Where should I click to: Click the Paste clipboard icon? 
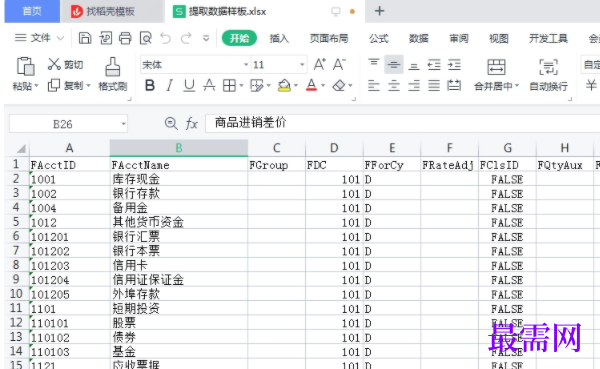[x=25, y=66]
